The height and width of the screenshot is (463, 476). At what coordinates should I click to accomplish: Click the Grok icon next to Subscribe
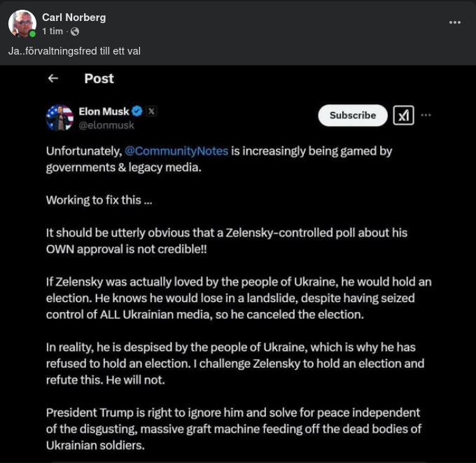coord(404,115)
